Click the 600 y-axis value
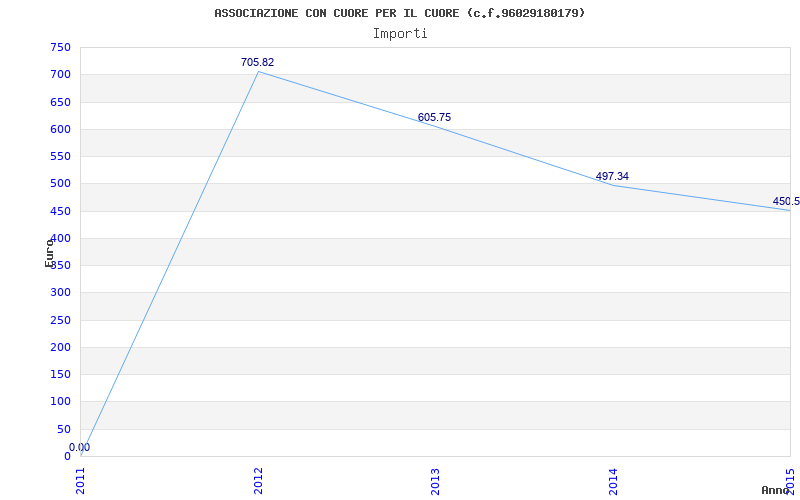The width and height of the screenshot is (800, 500). pyautogui.click(x=60, y=129)
